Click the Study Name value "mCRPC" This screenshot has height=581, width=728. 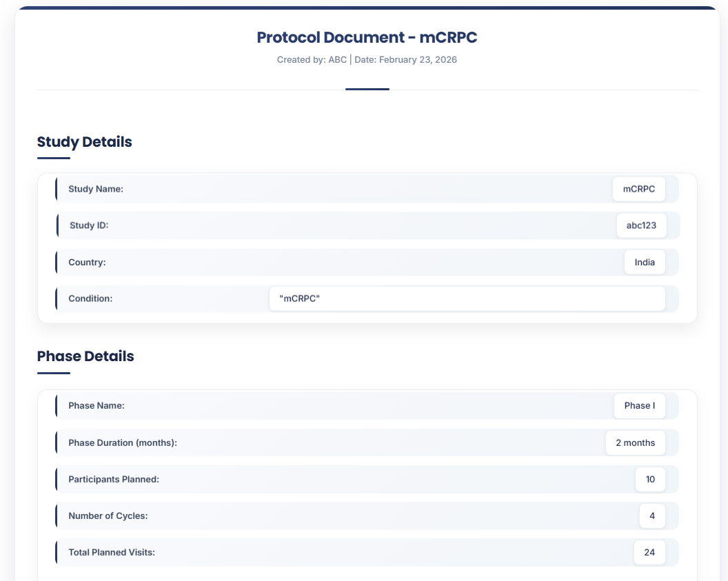point(638,189)
